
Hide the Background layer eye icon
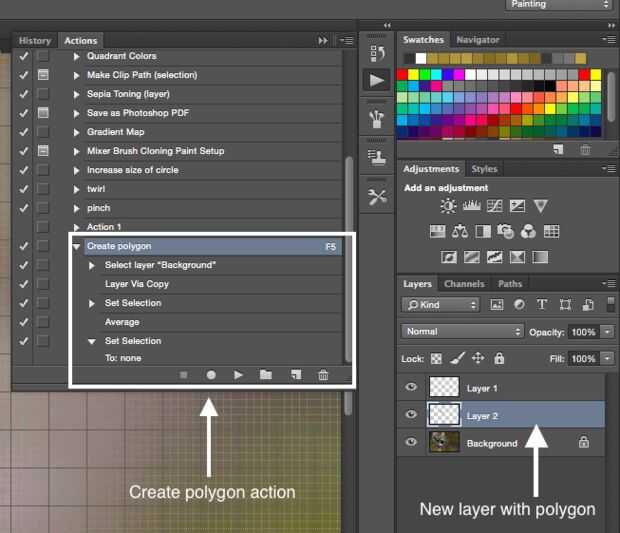tap(411, 441)
